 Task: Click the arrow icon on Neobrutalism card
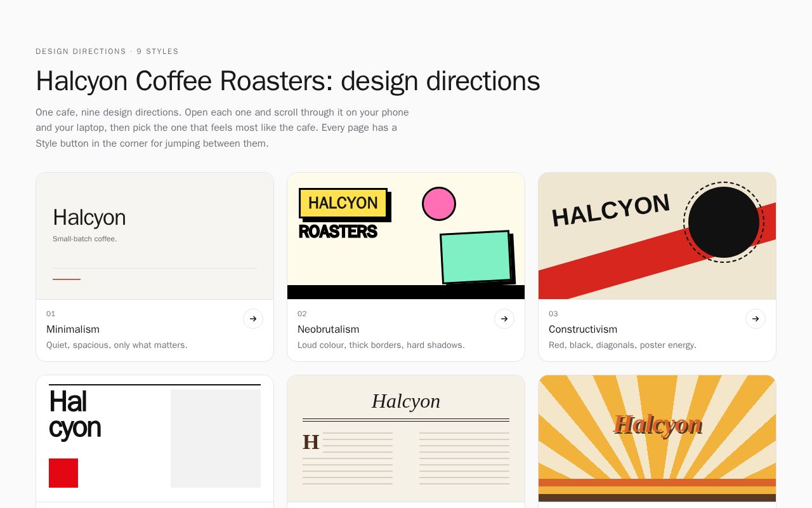[x=504, y=319]
